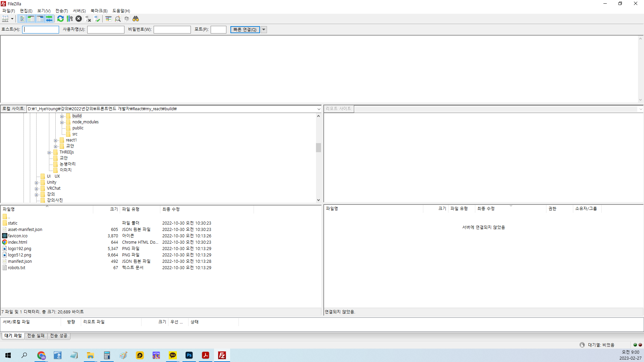The width and height of the screenshot is (644, 362).
Task: Open the Site Manager icon
Action: point(5,19)
